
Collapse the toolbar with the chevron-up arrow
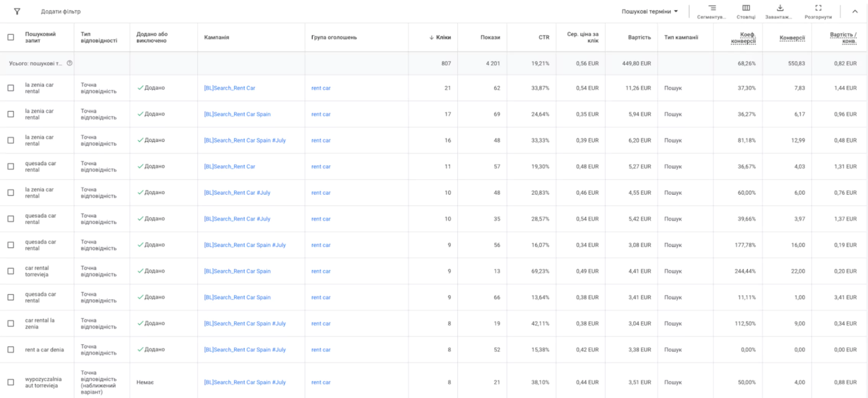855,11
